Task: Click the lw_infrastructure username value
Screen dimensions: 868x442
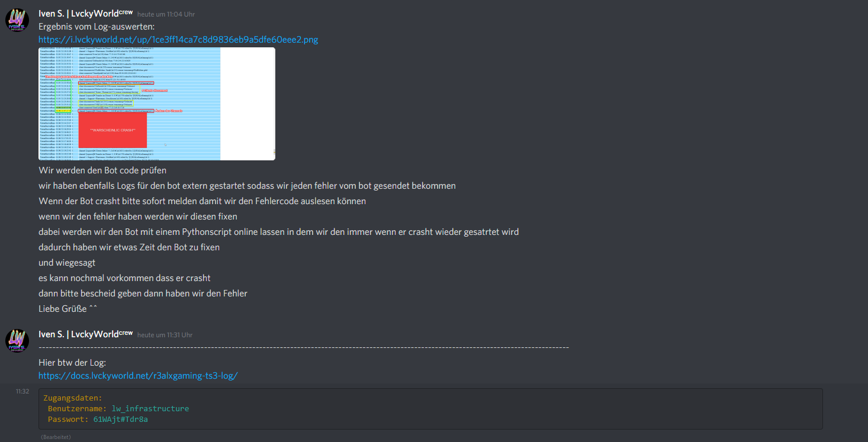Action: click(150, 409)
